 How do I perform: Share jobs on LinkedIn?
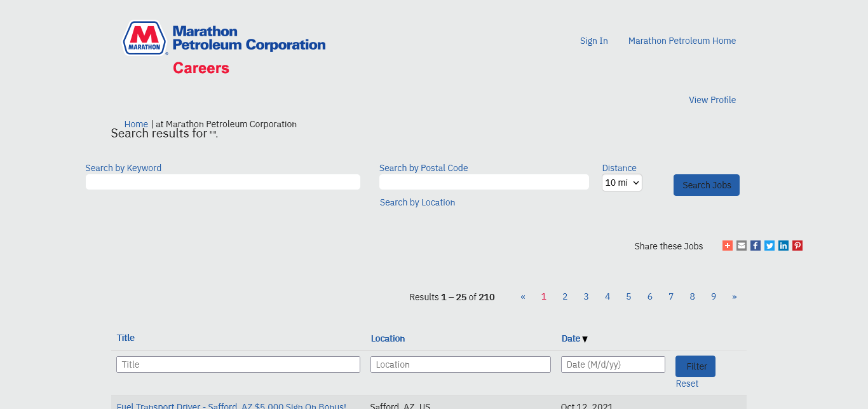point(783,246)
